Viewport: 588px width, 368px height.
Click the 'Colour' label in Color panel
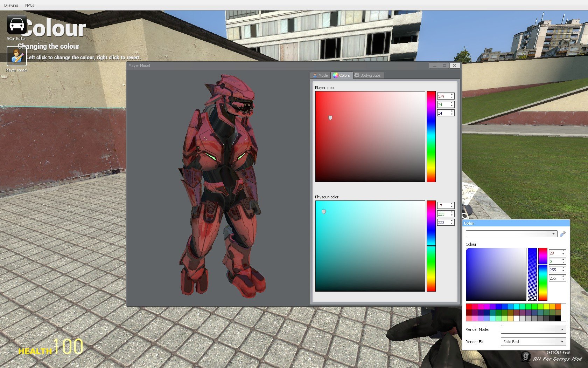coord(471,244)
